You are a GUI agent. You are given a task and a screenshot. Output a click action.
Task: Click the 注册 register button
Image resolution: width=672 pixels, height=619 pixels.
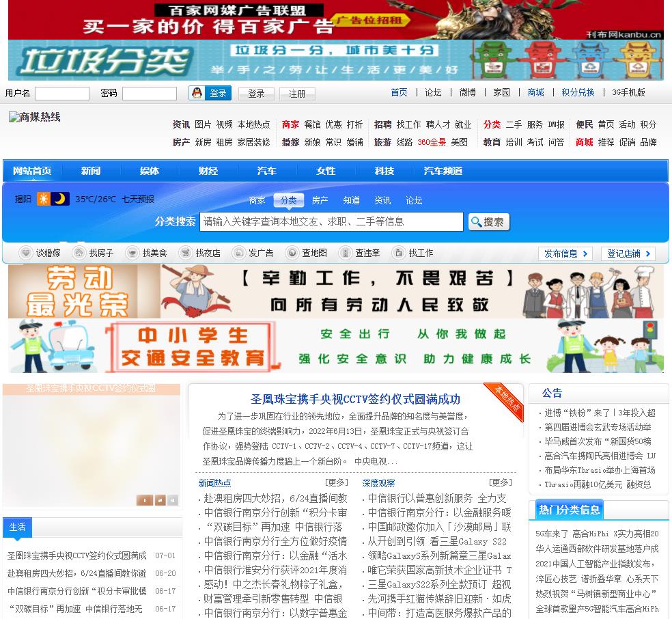pyautogui.click(x=297, y=94)
